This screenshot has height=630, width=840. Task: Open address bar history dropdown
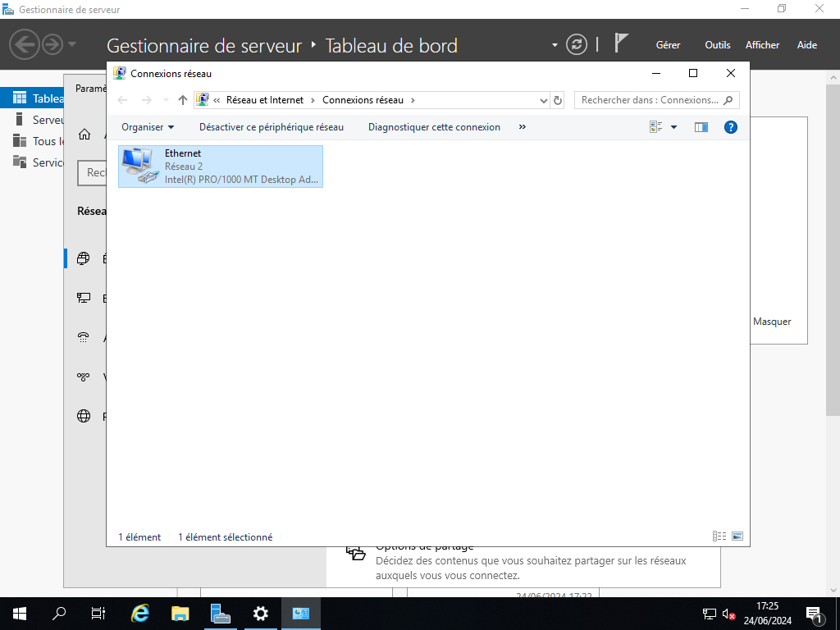coord(543,100)
